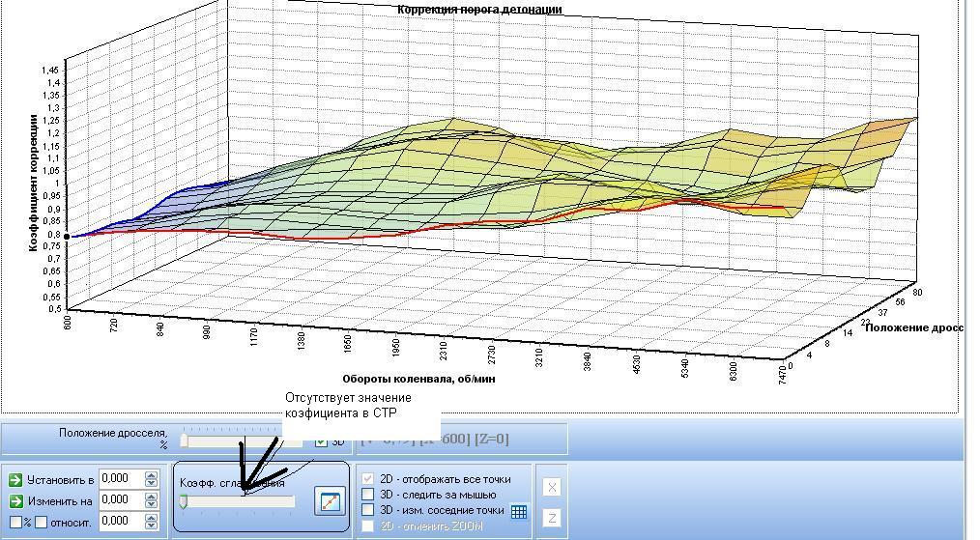Screen dimensions: 980x540
Task: Increase the Изменить на value with up arrow
Action: click(151, 497)
